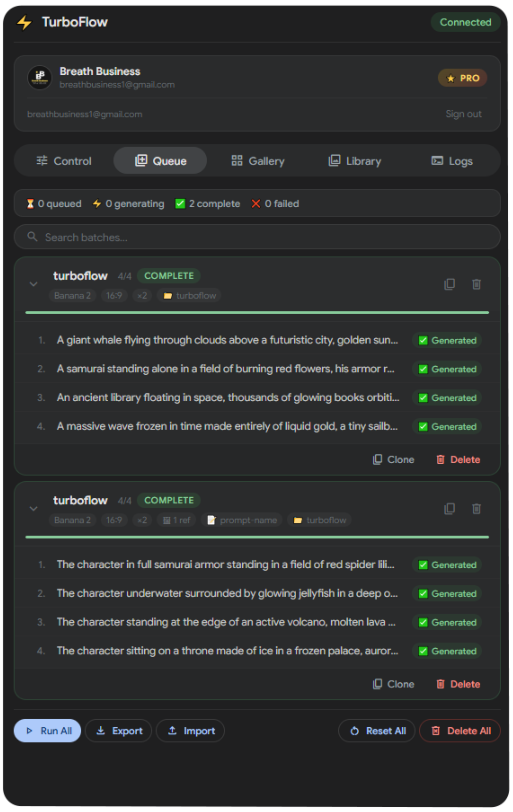Click the second batch COMPLETE badge
This screenshot has width=513, height=812.
pyautogui.click(x=169, y=500)
